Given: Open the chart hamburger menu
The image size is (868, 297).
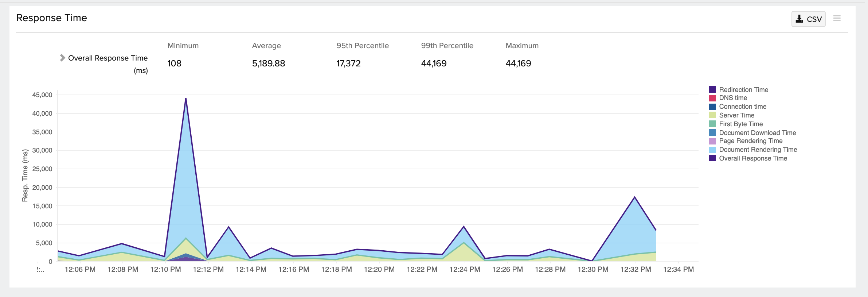Looking at the screenshot, I should click(837, 18).
